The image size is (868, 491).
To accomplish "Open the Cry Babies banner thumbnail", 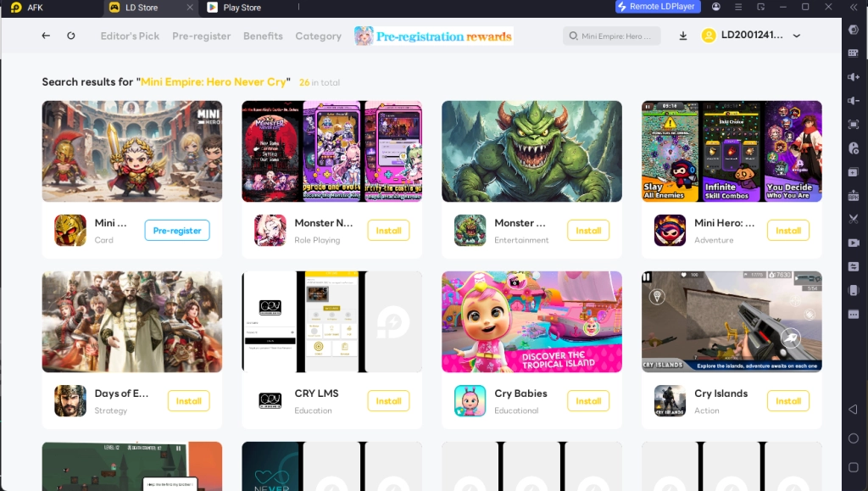I will click(x=531, y=321).
